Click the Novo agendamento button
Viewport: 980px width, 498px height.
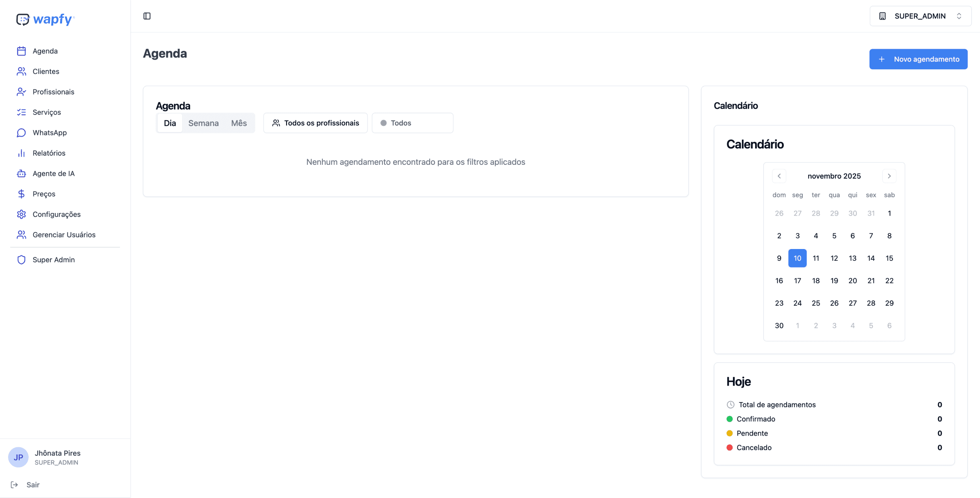pyautogui.click(x=918, y=59)
